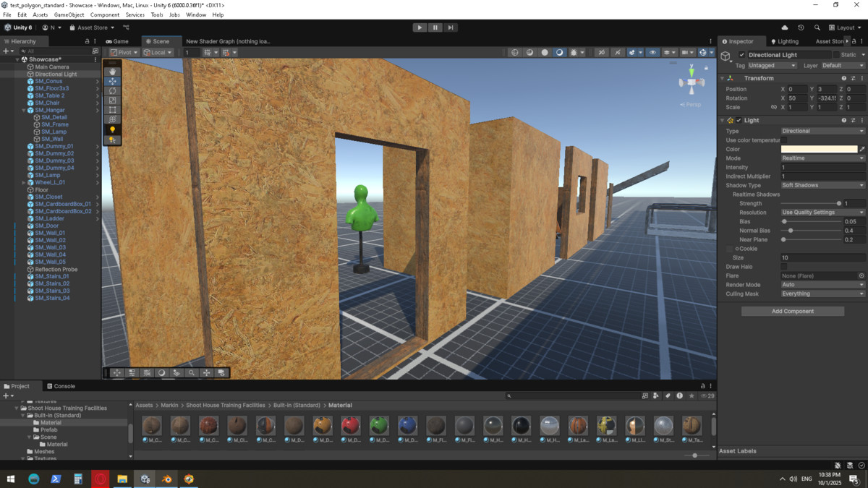Toggle the Directional Light active checkbox
Screen dimensions: 868x488
pyautogui.click(x=741, y=55)
